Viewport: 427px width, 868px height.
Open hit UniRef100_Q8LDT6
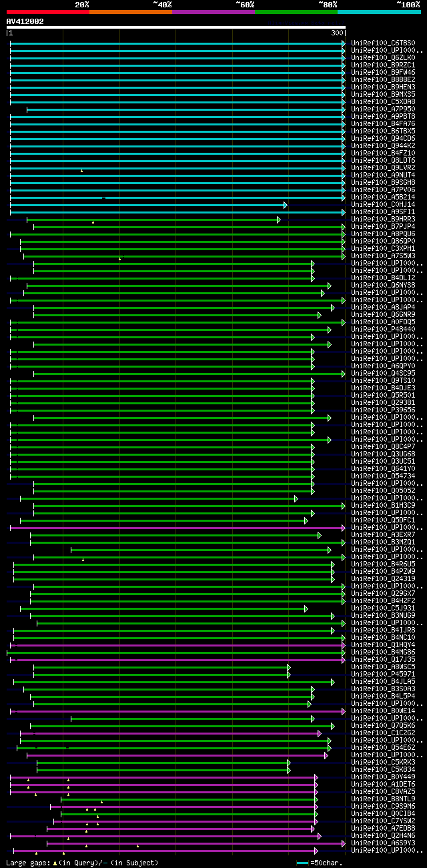pos(383,161)
